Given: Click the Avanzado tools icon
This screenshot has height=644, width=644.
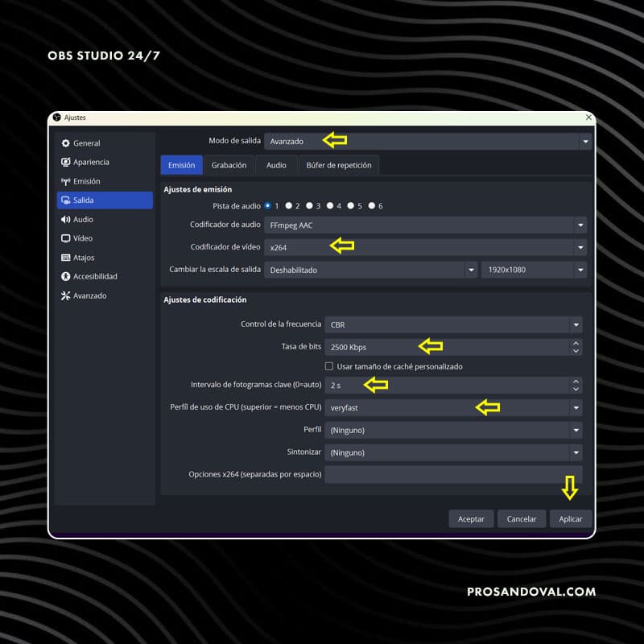Looking at the screenshot, I should (65, 295).
